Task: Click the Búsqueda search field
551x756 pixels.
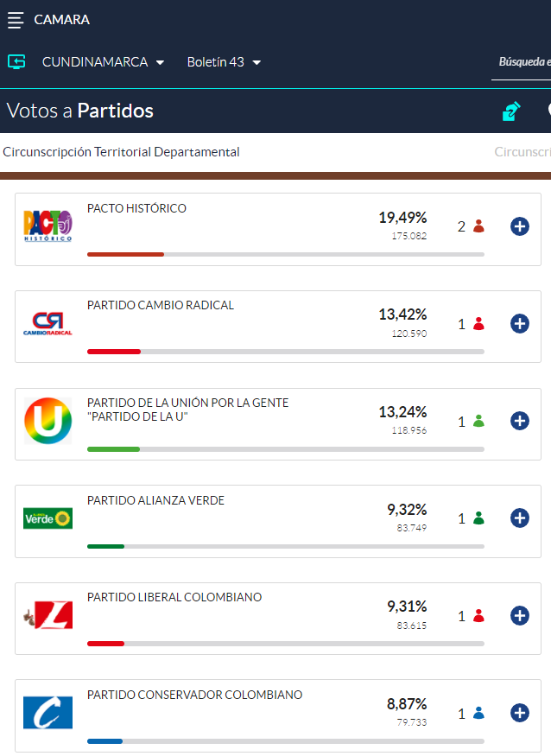Action: click(x=522, y=62)
